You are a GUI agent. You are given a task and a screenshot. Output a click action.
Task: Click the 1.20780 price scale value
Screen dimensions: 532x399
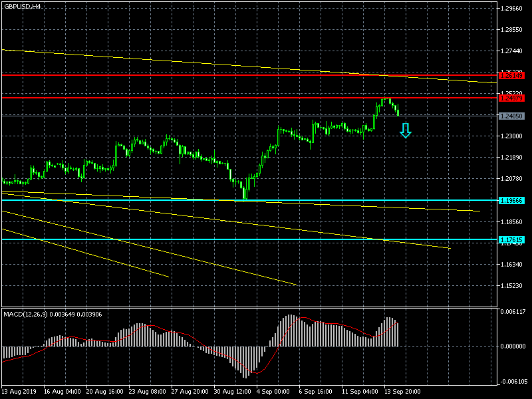[x=511, y=179]
